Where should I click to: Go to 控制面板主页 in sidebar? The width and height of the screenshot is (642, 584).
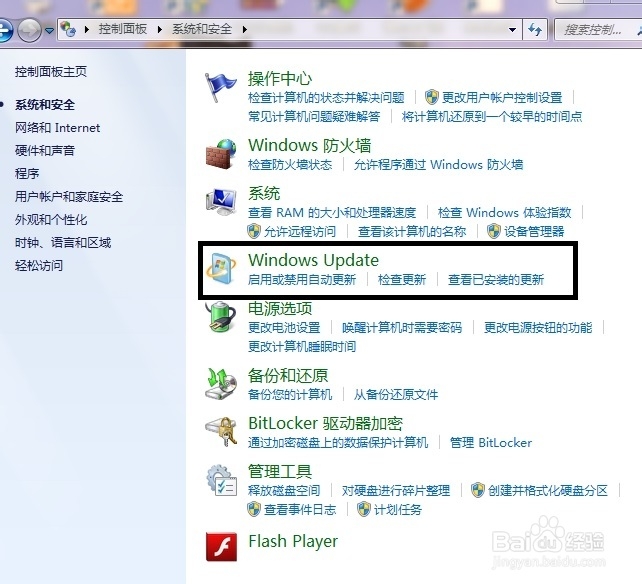pos(51,72)
